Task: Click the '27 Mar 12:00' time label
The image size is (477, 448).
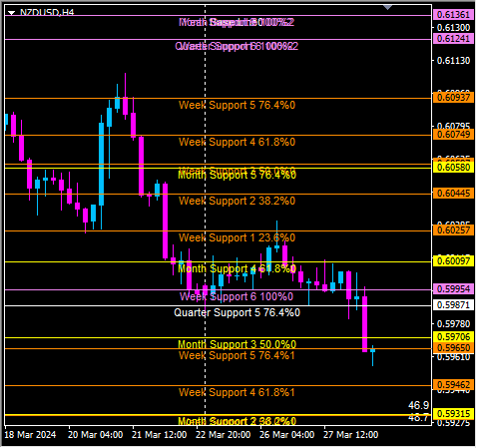Action: point(350,435)
